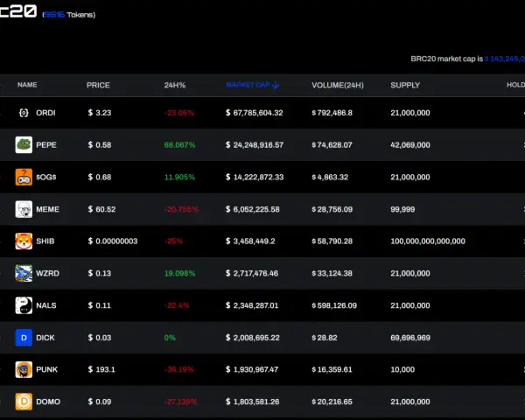The width and height of the screenshot is (525, 420).
Task: Sort by MARKET CAP column header
Action: [x=248, y=85]
